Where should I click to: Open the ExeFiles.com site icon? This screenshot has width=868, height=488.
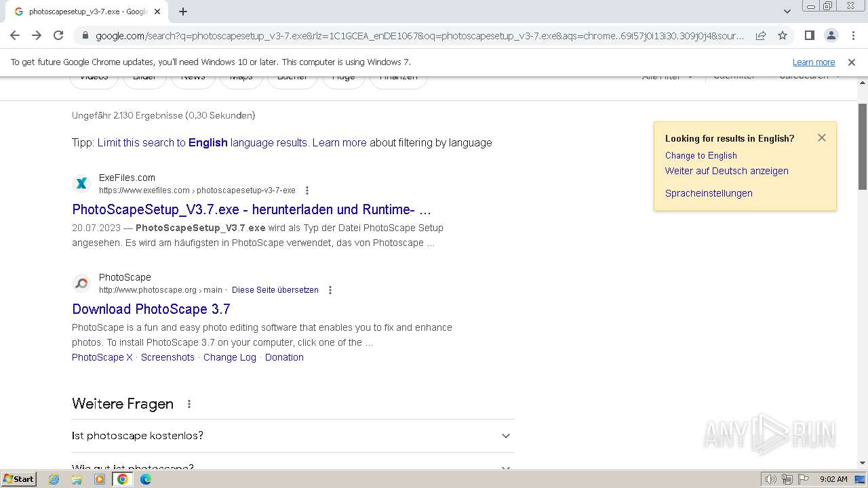click(x=81, y=184)
